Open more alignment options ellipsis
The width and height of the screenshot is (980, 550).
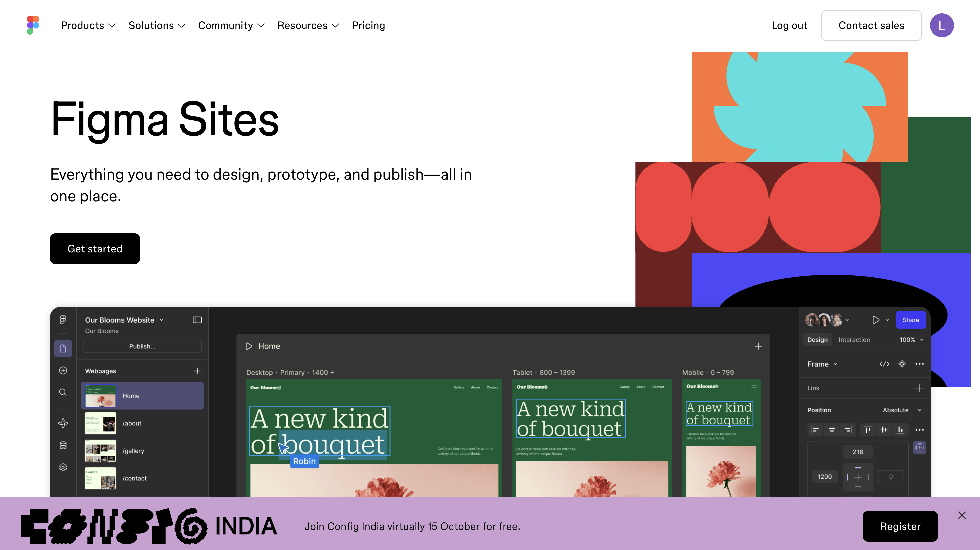pos(919,430)
